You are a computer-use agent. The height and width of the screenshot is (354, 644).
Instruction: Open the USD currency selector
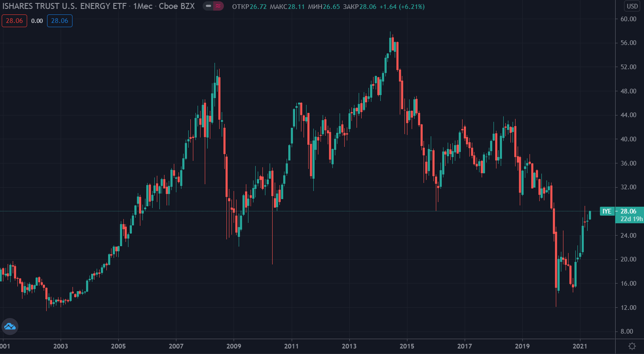coord(632,6)
